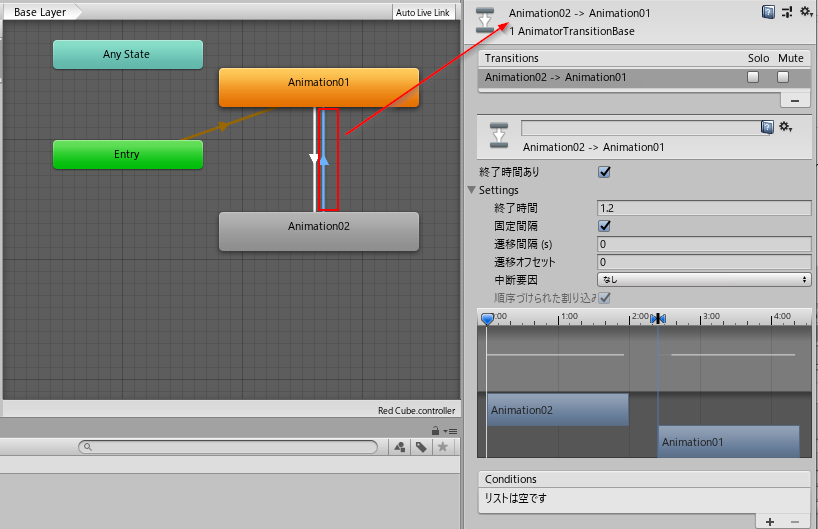Select the blue upward transition arrow
The width and height of the screenshot is (818, 529).
[x=324, y=159]
